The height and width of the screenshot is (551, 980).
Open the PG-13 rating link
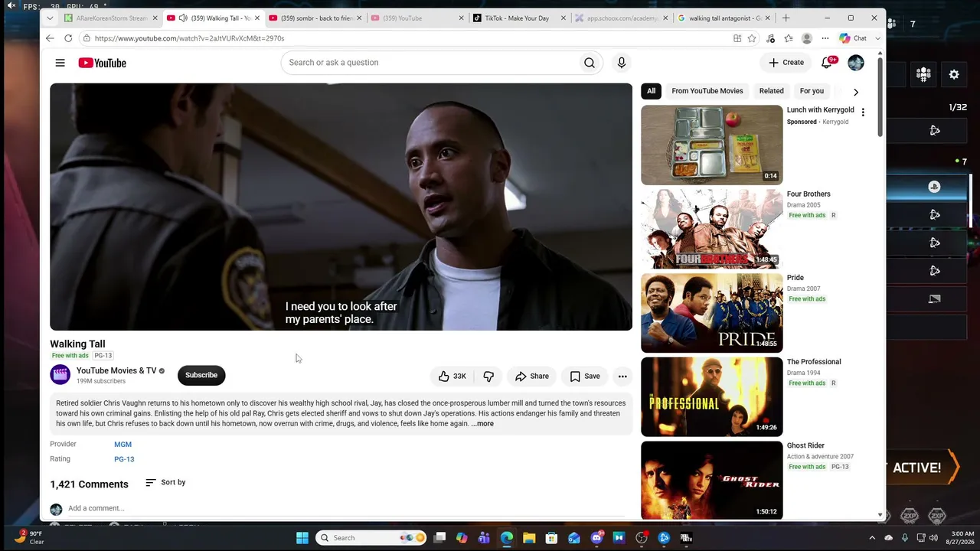point(124,460)
